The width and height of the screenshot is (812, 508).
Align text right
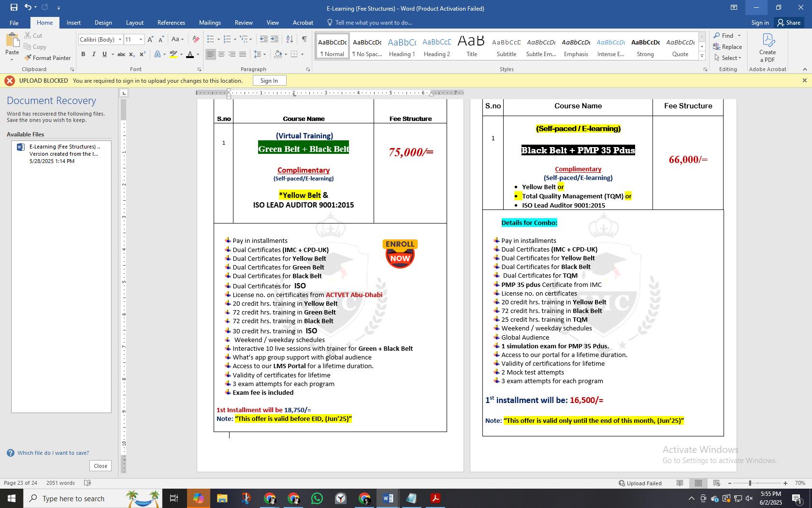(232, 54)
